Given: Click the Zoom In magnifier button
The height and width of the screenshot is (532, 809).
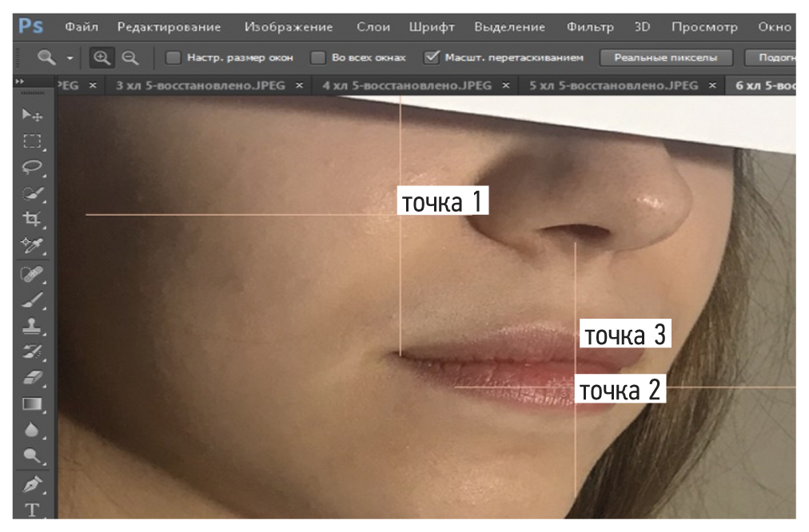Looking at the screenshot, I should (102, 58).
